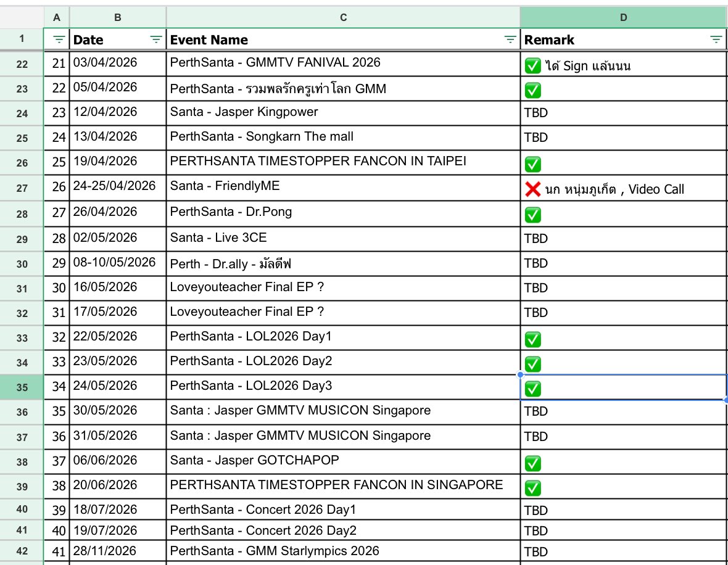Select cell with date 19/04/2026
This screenshot has height=565, width=728.
pos(118,162)
